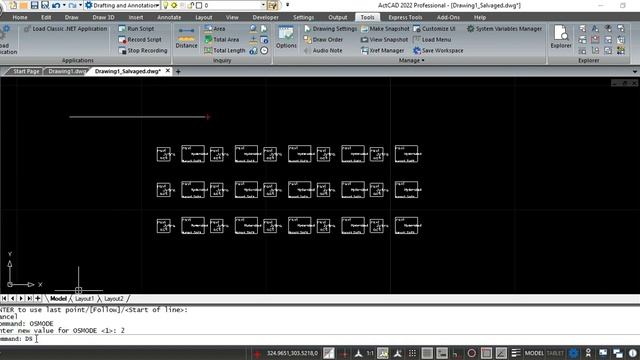Toggle MODEL space in status bar
This screenshot has width=640, height=360.
(534, 353)
